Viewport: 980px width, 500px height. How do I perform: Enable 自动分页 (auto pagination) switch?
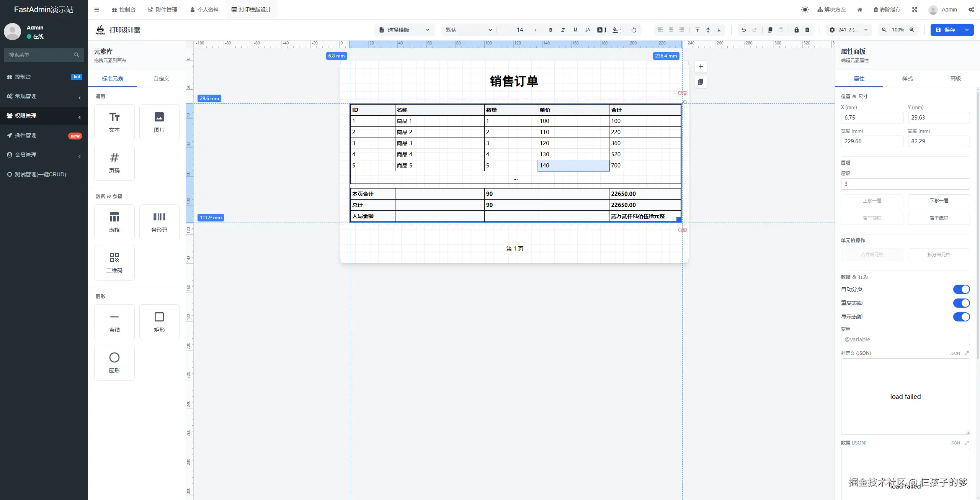point(962,289)
